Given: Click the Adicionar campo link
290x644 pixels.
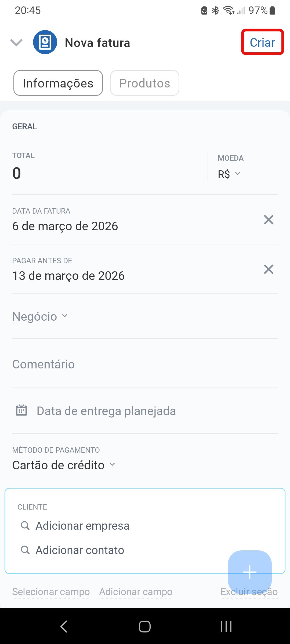Looking at the screenshot, I should (136, 592).
